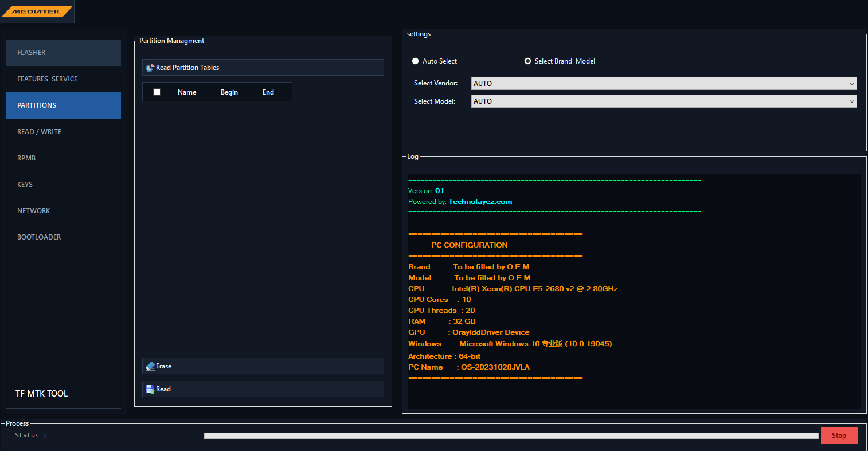This screenshot has height=451, width=868.
Task: Click the save disk icon on Read
Action: 150,389
